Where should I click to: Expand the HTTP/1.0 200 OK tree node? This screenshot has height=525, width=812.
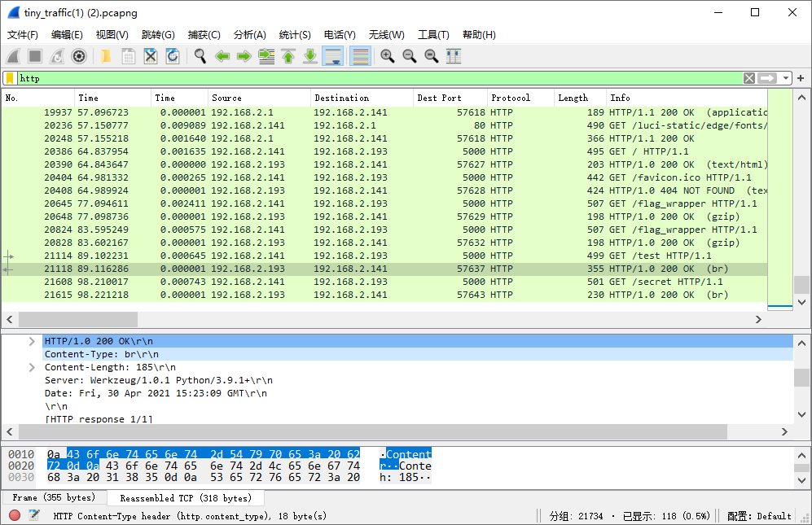click(32, 341)
